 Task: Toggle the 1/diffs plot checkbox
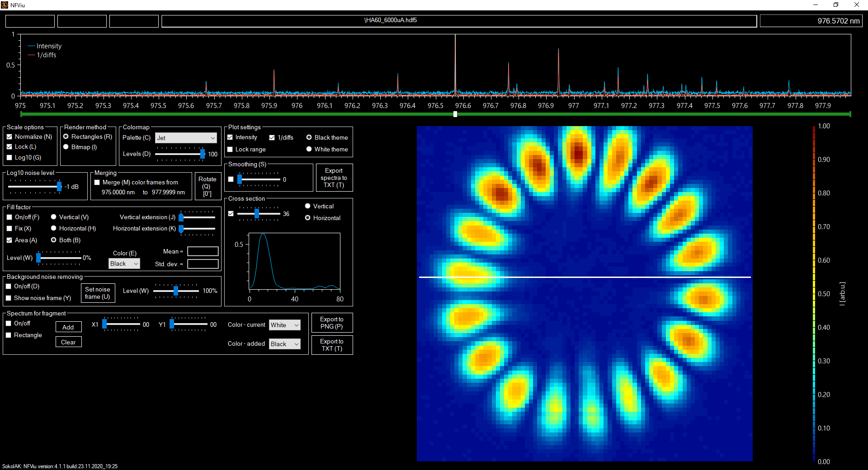272,138
